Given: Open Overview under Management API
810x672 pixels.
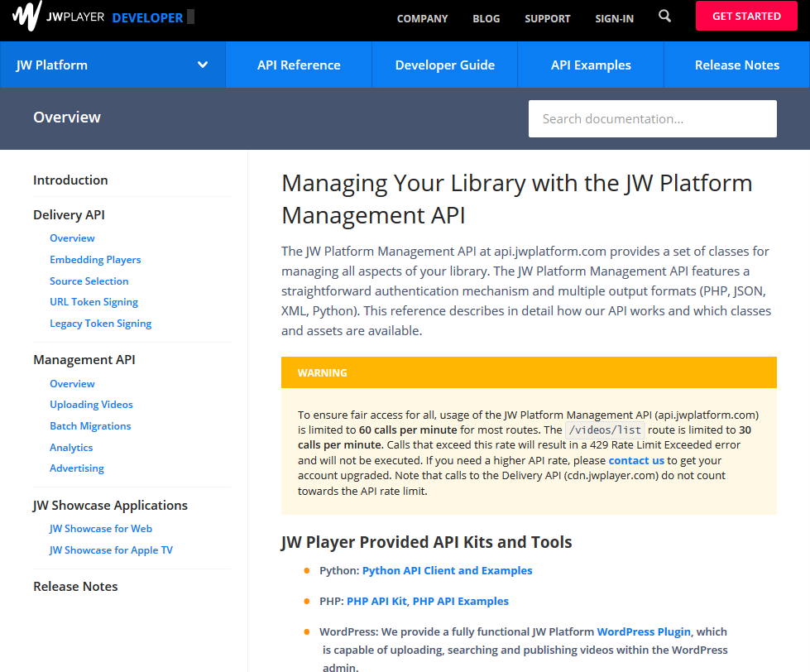Looking at the screenshot, I should [x=72, y=384].
